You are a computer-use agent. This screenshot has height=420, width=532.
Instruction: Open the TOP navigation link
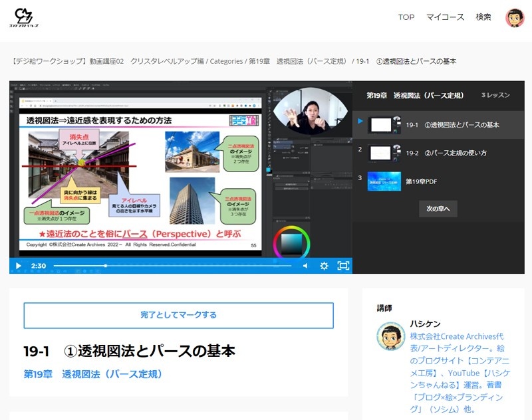click(406, 17)
